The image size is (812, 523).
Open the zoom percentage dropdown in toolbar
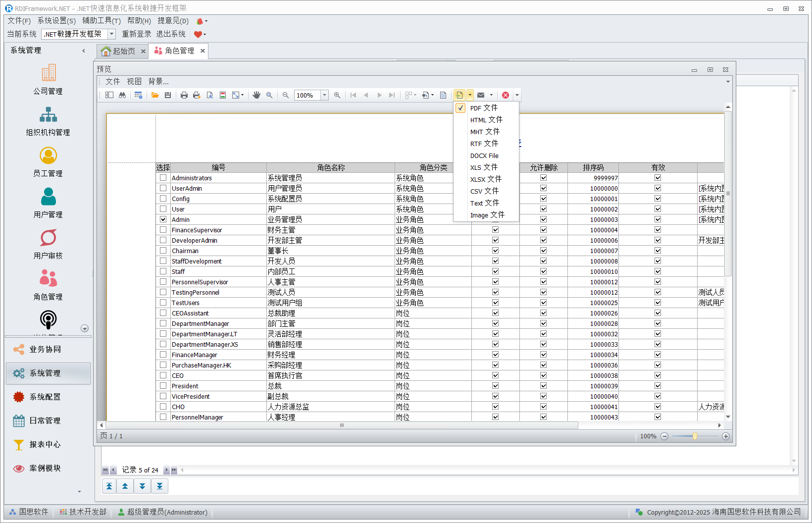click(x=325, y=95)
